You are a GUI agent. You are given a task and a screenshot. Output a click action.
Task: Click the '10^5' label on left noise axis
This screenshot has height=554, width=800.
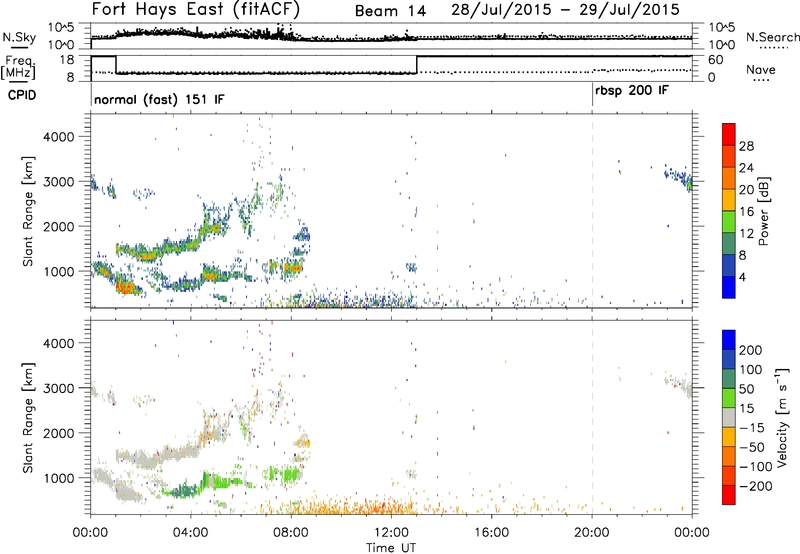(61, 27)
